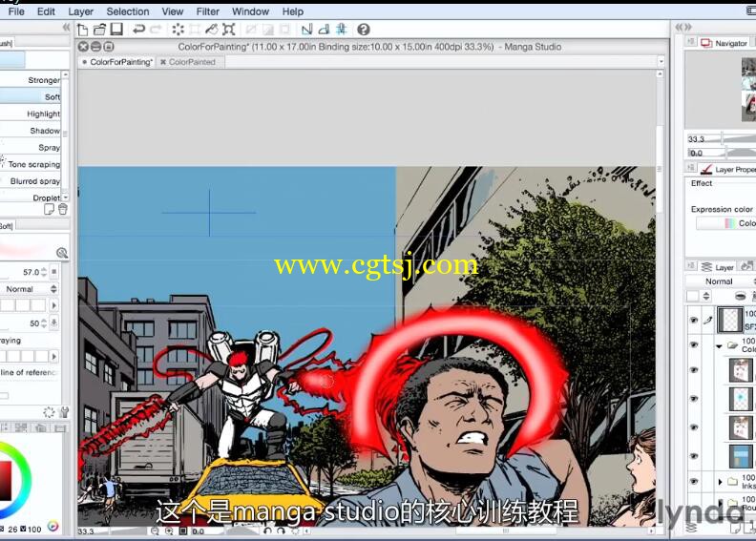
Task: Toggle Snap to Special Ruler icon
Action: (x=324, y=30)
